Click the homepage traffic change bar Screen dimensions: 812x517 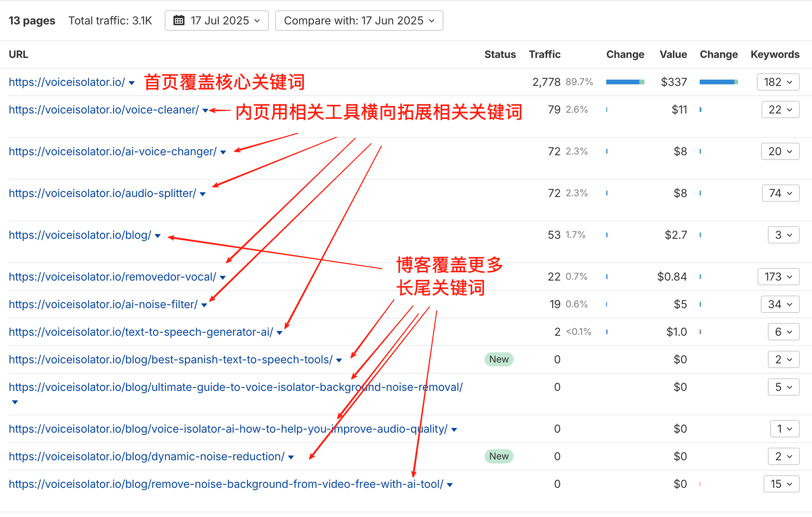click(x=625, y=82)
